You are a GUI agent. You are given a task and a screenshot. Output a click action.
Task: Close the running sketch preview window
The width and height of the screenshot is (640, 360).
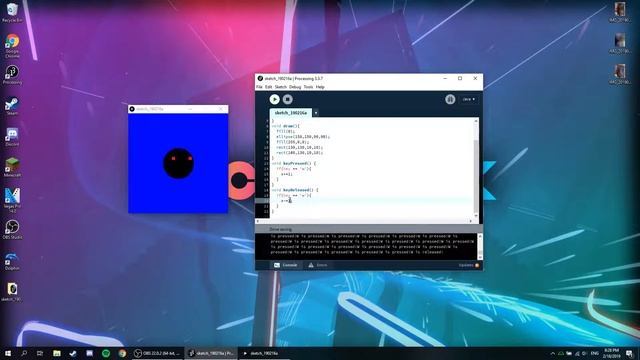[x=221, y=109]
